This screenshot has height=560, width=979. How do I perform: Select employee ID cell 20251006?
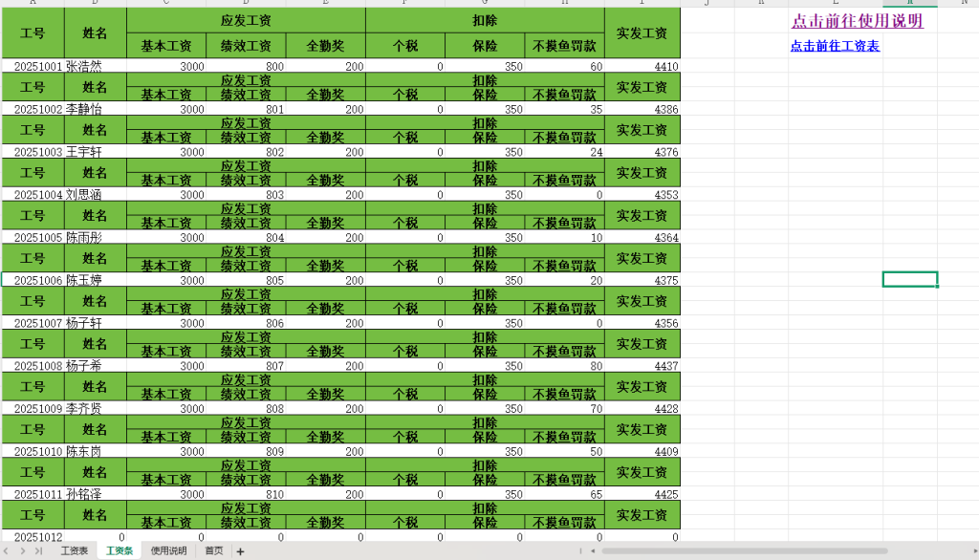coord(33,281)
